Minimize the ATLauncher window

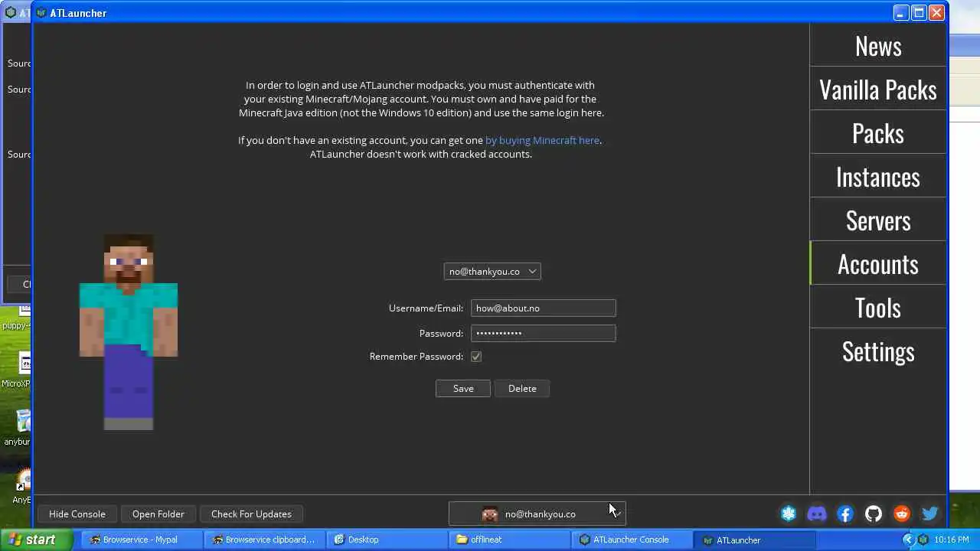(x=901, y=13)
